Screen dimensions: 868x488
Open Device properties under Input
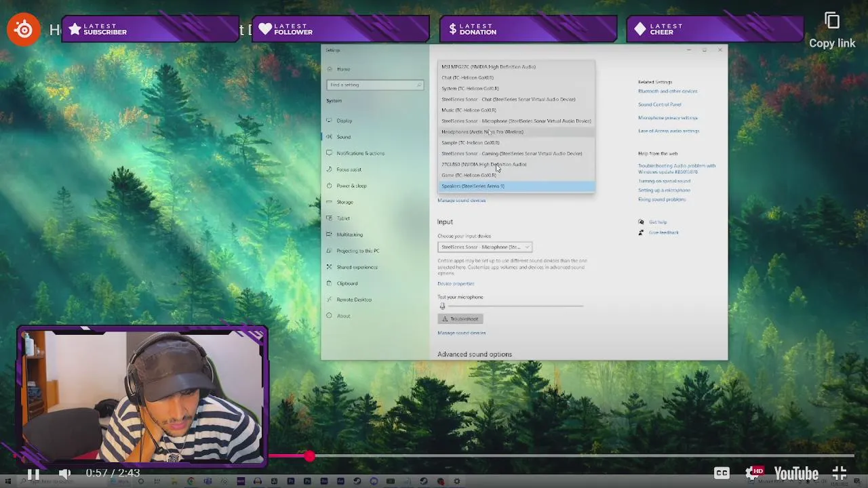(x=456, y=283)
